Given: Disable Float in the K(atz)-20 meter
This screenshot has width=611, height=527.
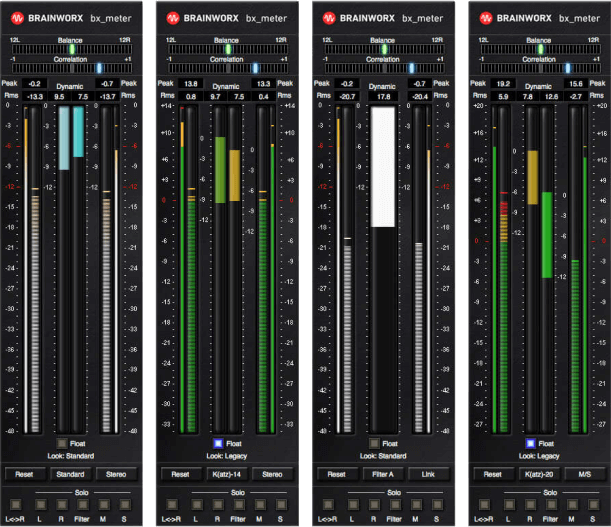Looking at the screenshot, I should 530,443.
